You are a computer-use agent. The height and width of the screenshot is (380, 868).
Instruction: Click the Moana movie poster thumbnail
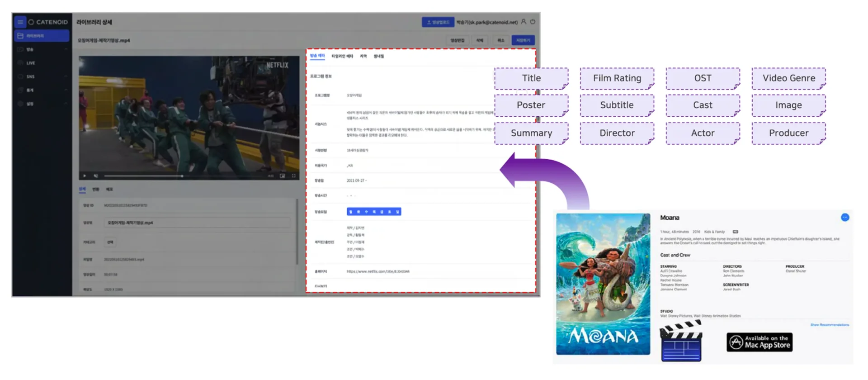tap(603, 284)
